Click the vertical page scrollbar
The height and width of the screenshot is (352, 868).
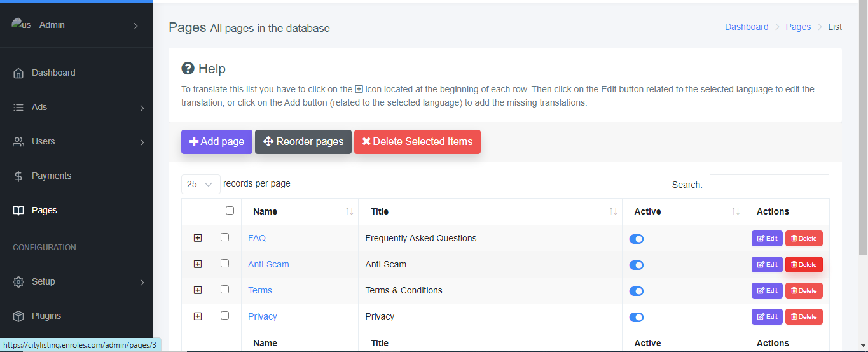pos(863,127)
